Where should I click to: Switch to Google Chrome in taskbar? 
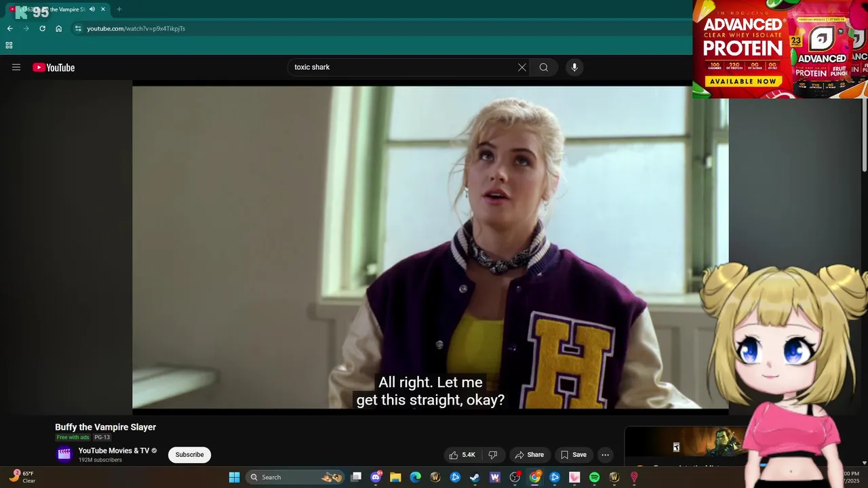tap(534, 477)
